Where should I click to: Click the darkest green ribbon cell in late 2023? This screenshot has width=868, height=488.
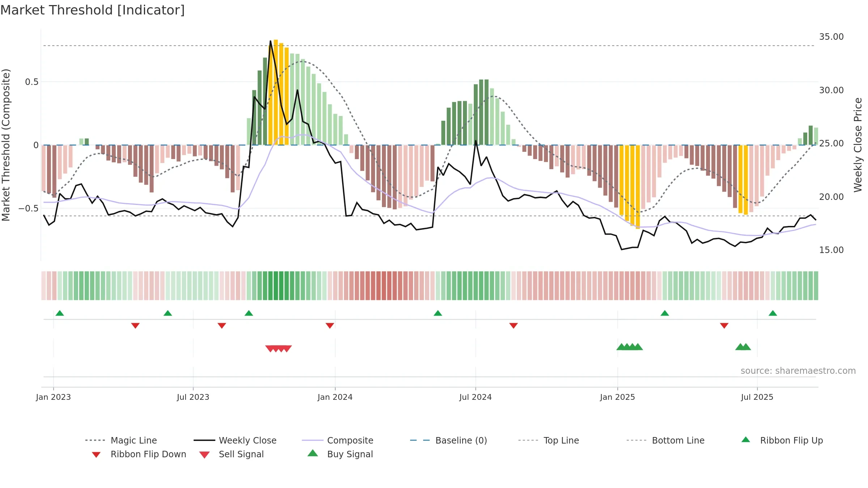coord(276,286)
